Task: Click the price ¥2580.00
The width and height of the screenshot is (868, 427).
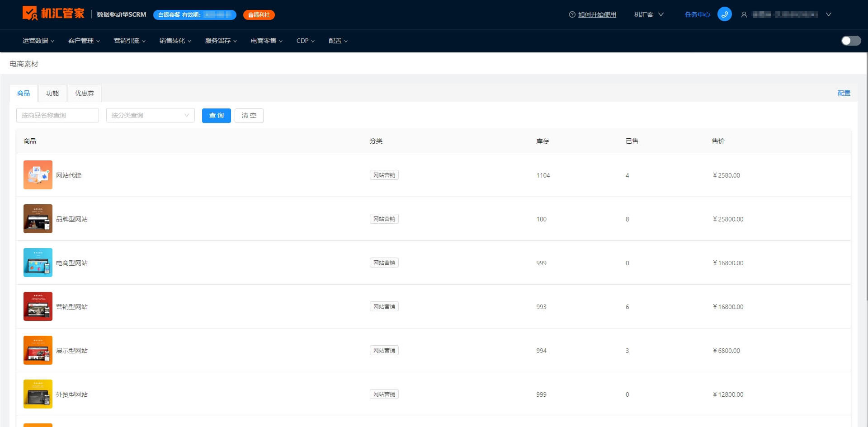Action: (x=726, y=175)
